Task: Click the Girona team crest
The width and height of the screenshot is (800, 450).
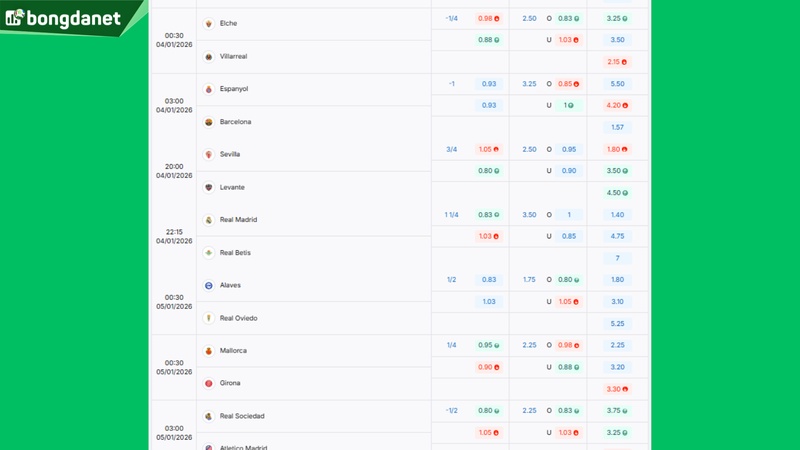Action: [209, 383]
